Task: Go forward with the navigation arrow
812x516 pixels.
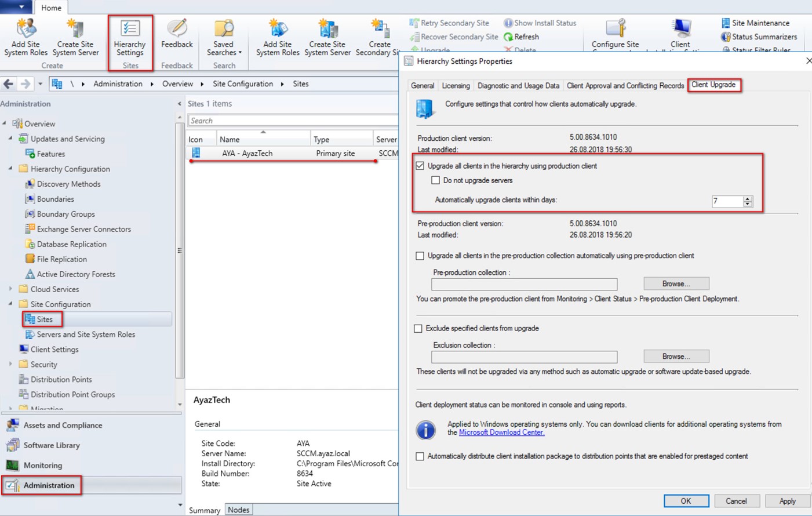Action: [x=25, y=84]
